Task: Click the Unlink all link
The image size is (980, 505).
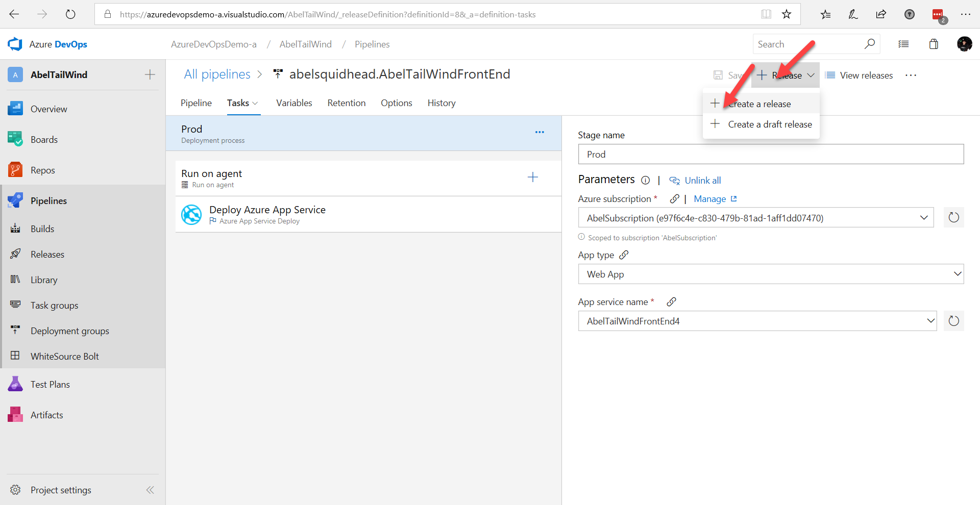Action: tap(695, 180)
